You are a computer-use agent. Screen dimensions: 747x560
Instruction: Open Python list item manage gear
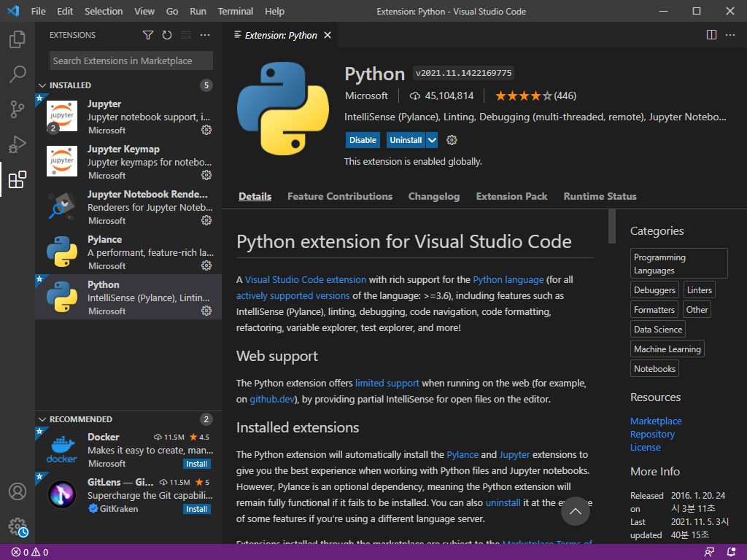pos(206,311)
